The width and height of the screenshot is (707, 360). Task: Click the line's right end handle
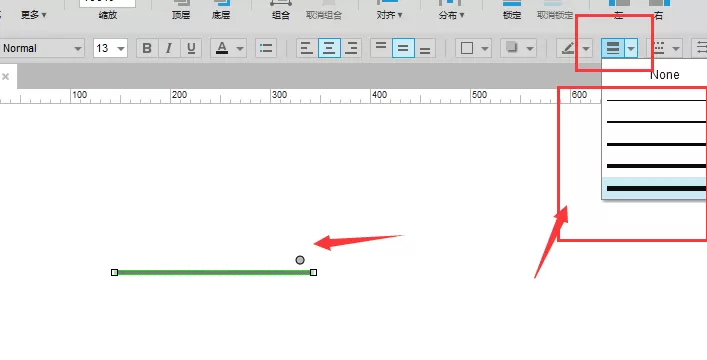click(x=313, y=272)
